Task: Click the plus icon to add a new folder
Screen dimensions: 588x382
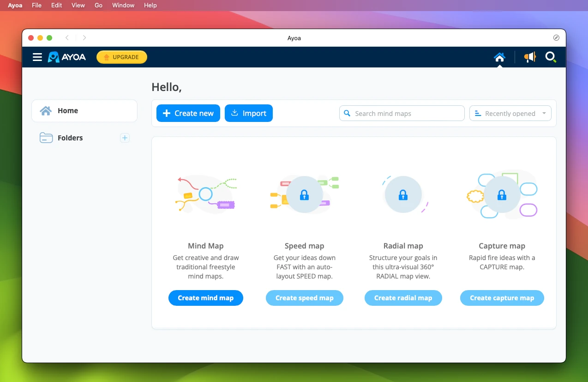Action: (x=125, y=138)
